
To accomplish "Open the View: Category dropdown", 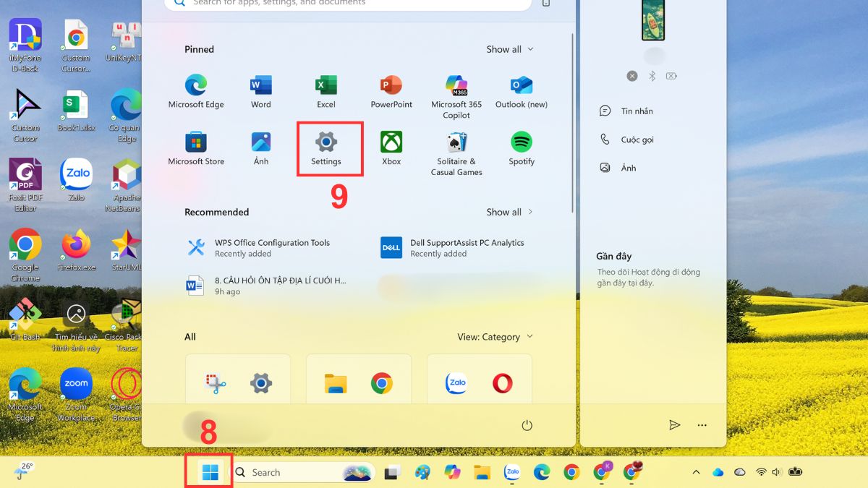I will click(495, 337).
